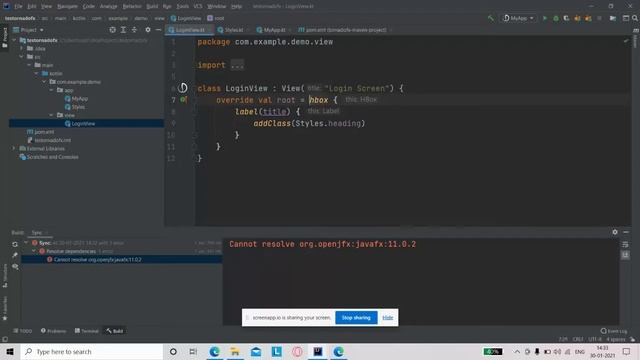Select pom.xml in project tree
This screenshot has height=360, width=640.
[40, 132]
